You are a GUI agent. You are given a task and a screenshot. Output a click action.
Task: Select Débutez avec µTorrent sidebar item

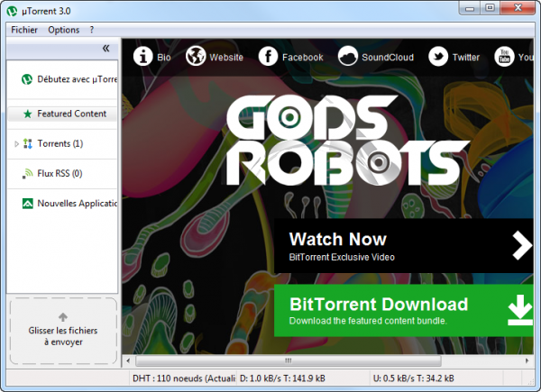(62, 79)
